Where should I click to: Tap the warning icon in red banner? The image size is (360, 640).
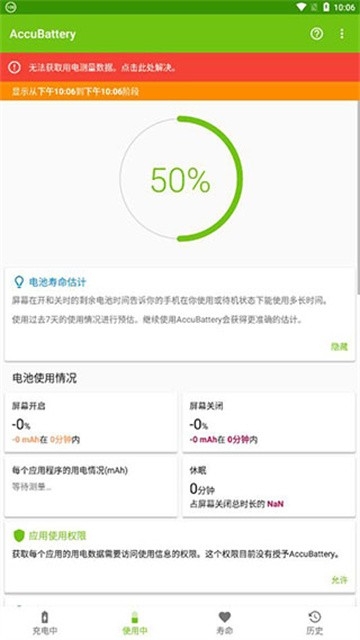click(x=14, y=67)
